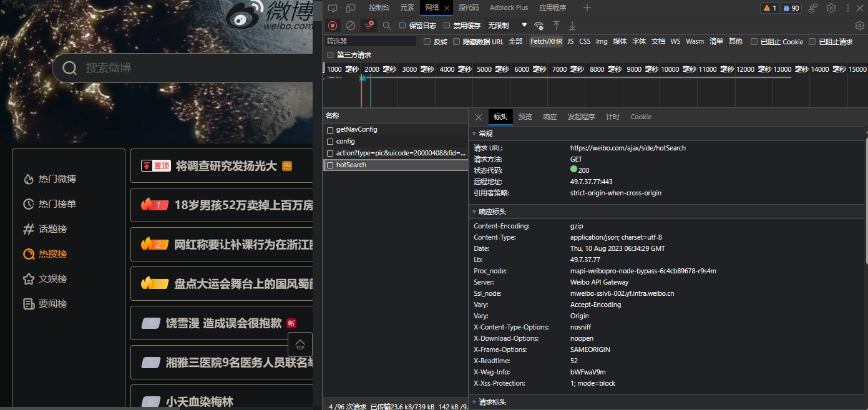Filter requests by Img type
868x410 pixels.
602,42
